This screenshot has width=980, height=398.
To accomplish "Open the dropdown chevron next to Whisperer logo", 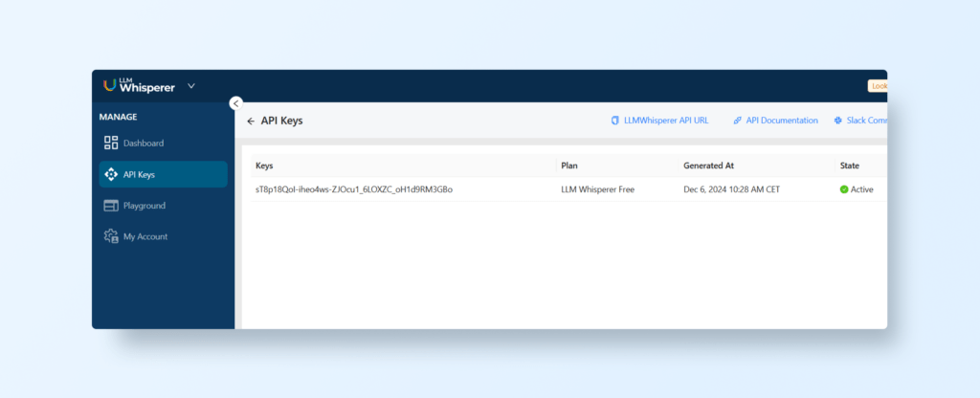I will point(191,86).
